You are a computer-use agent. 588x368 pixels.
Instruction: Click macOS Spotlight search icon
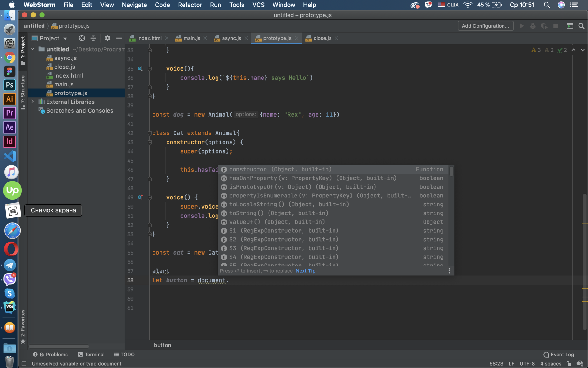[547, 5]
